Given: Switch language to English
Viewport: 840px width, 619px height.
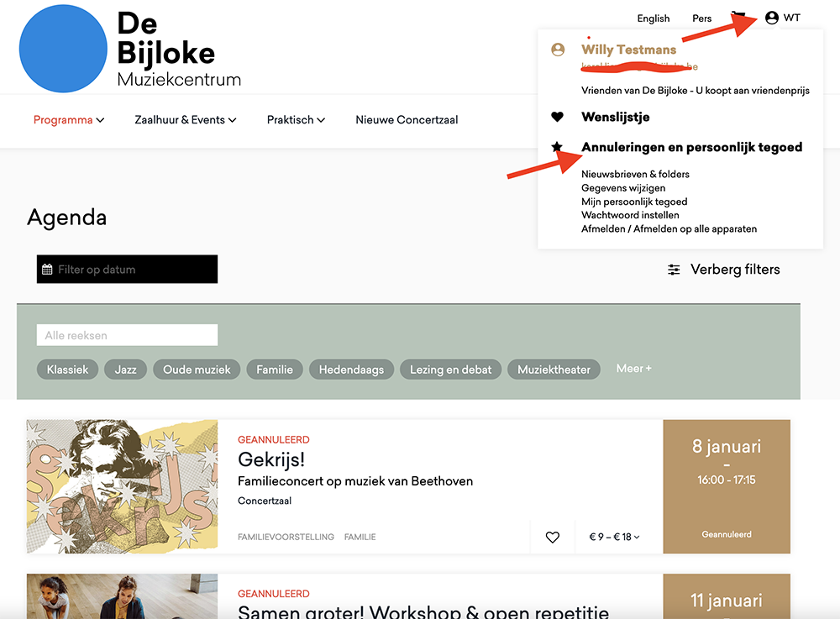Looking at the screenshot, I should (654, 18).
